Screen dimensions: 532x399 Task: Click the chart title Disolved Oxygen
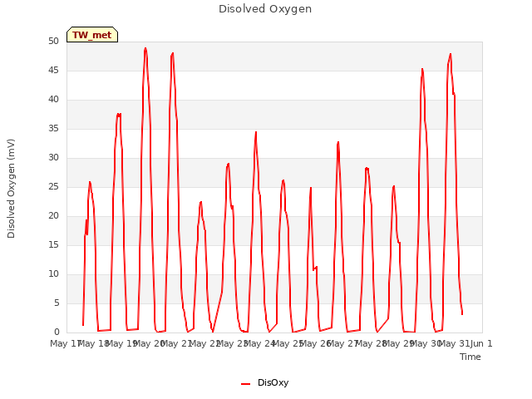tap(265, 9)
